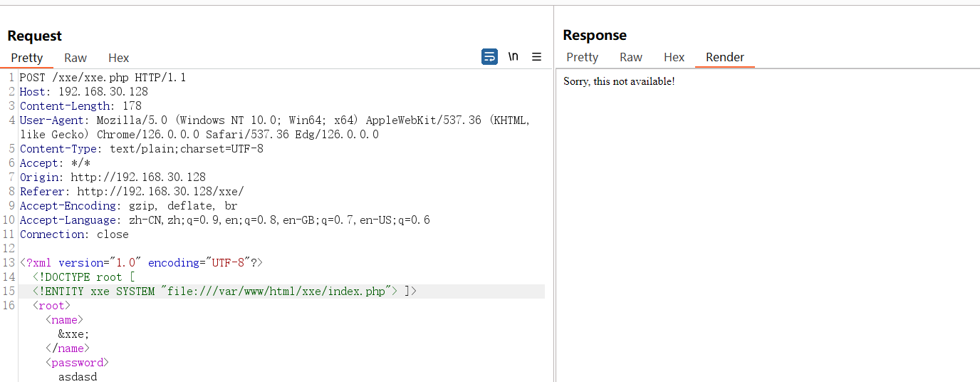Click the Accept-Encoding header line
Viewport: 980px width, 382px height.
[x=128, y=205]
